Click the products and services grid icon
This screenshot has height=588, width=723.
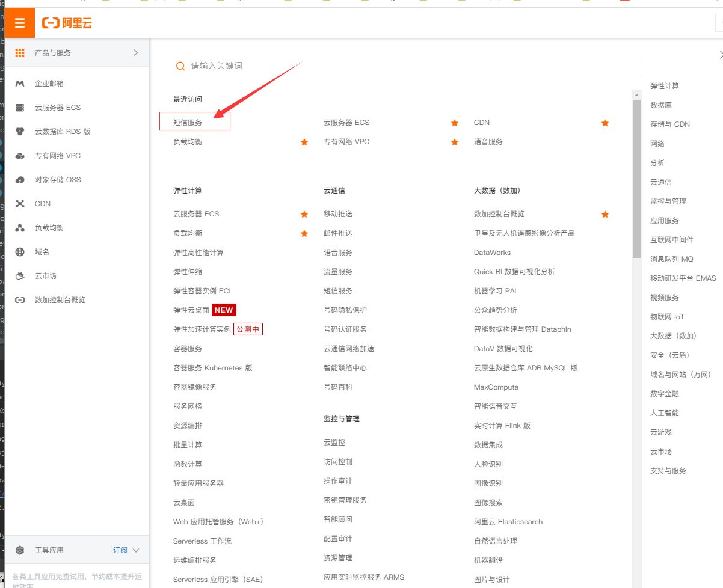click(20, 53)
